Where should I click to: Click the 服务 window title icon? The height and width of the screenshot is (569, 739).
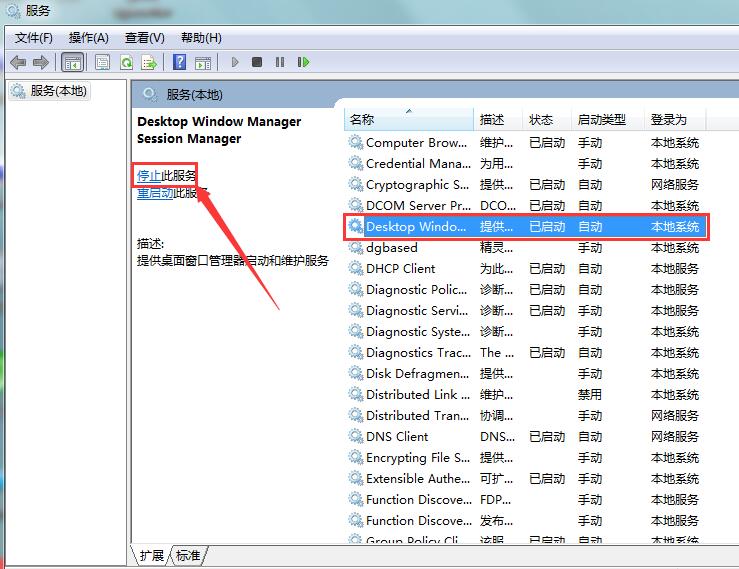13,10
